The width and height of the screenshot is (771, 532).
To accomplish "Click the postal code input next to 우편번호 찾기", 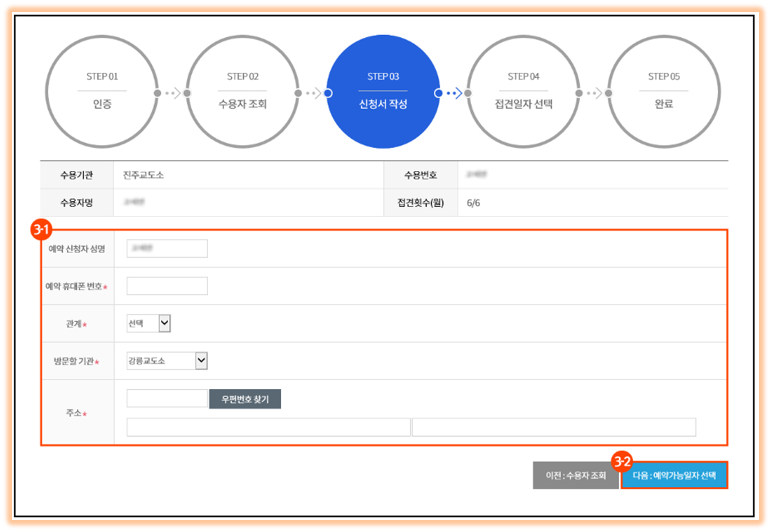I will (166, 398).
